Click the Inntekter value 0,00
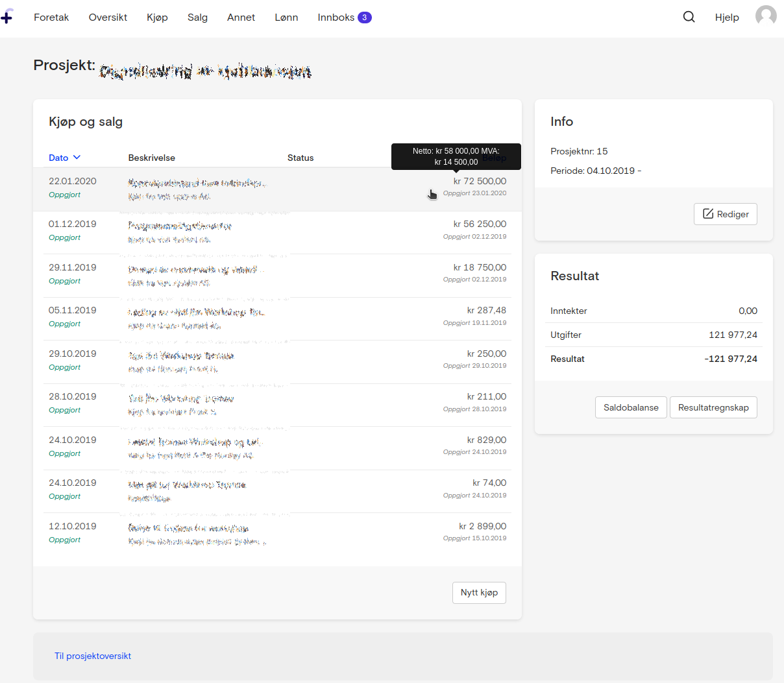784x683 pixels. point(748,311)
